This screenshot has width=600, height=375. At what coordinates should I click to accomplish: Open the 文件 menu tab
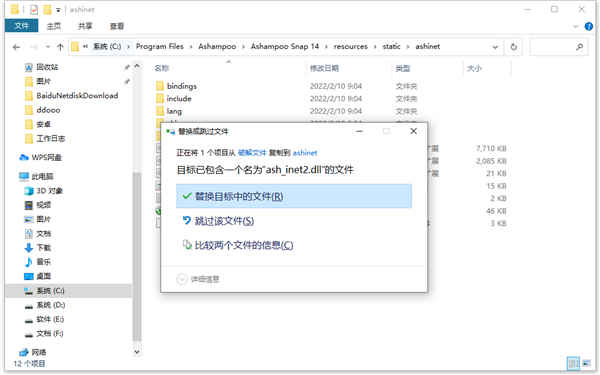tap(21, 26)
